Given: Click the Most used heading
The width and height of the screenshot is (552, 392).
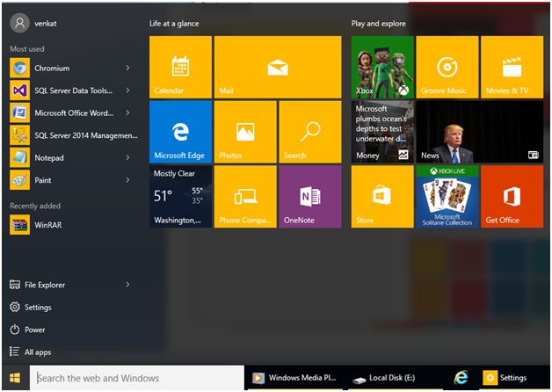Looking at the screenshot, I should (27, 49).
